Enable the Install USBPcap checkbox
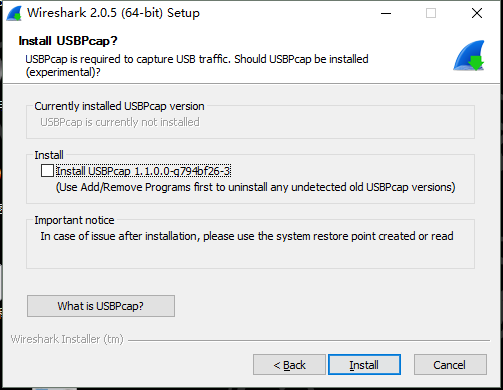The height and width of the screenshot is (390, 503). tap(47, 171)
